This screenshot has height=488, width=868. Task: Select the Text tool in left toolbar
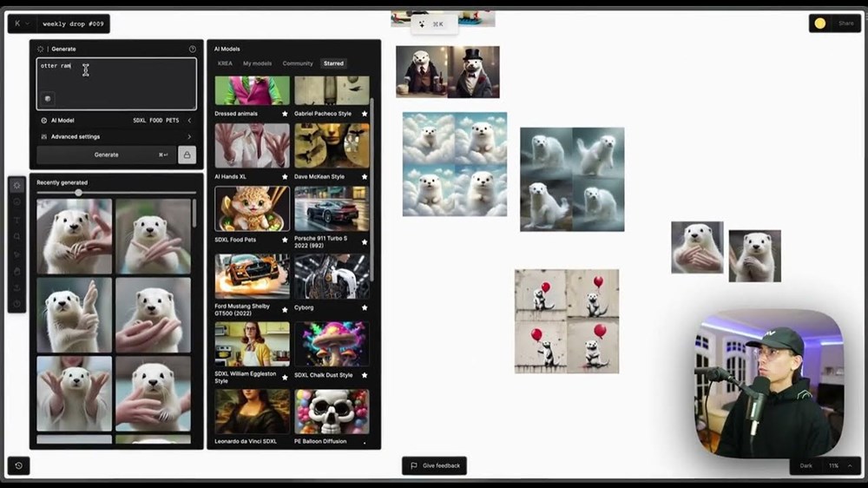click(x=16, y=220)
